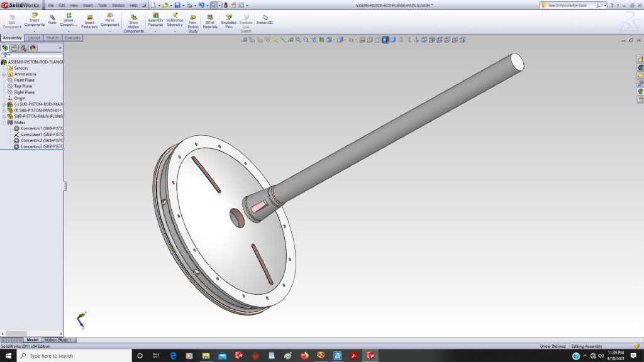Save the assembly with the Save icon
The image size is (644, 362).
[x=177, y=5]
